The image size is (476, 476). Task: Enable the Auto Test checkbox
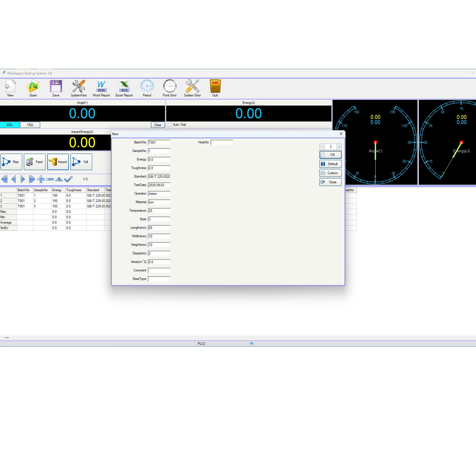pos(170,125)
